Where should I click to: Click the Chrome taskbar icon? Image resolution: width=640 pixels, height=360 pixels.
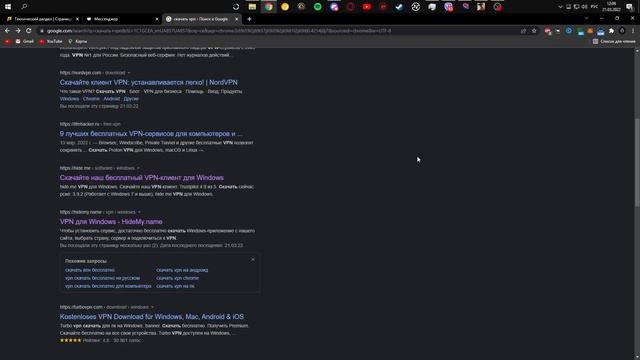[x=269, y=7]
